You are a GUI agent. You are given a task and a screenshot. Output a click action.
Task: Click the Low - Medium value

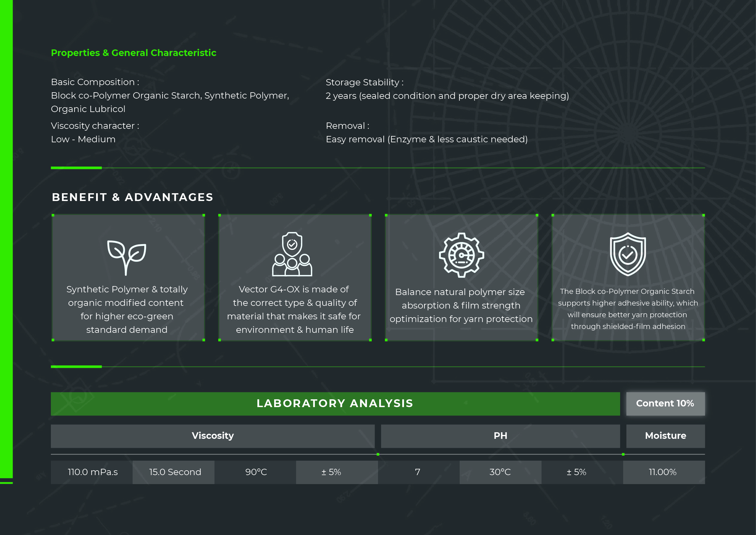coord(83,139)
